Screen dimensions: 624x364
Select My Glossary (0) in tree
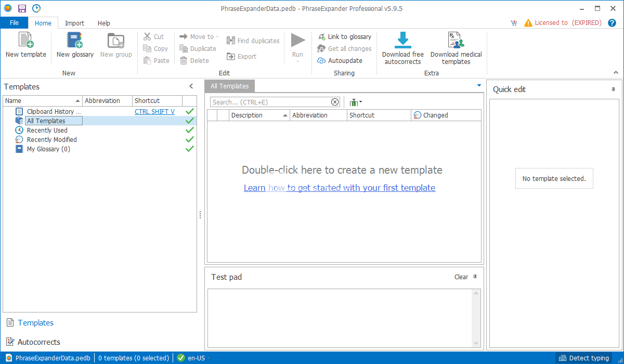48,149
